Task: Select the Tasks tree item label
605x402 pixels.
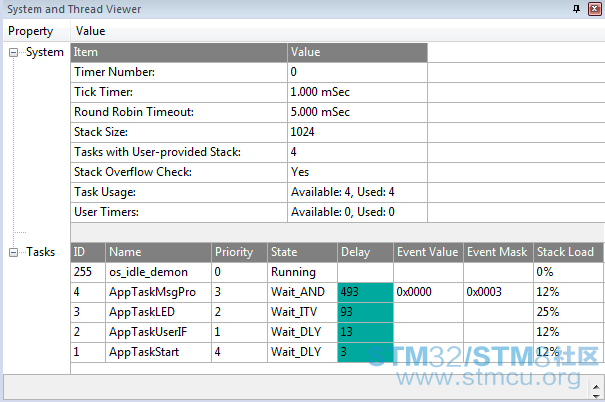Action: coord(41,252)
